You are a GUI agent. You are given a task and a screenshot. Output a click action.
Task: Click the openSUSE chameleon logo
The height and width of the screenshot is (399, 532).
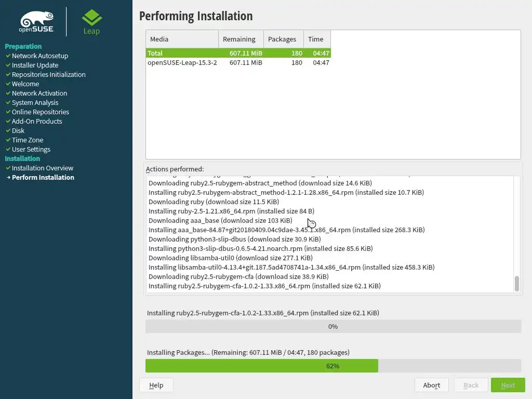pos(36,22)
